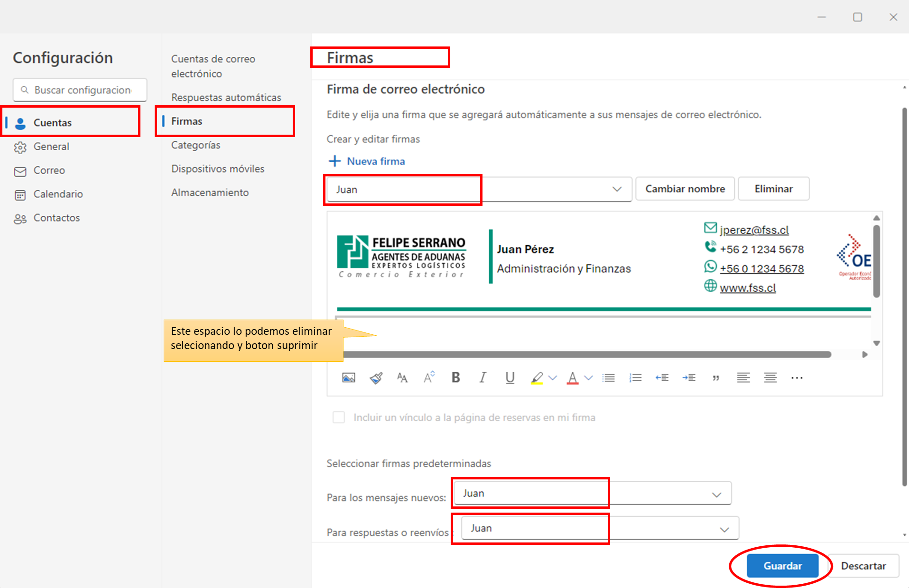Click Nueva firma link
Image resolution: width=909 pixels, height=588 pixels.
(x=376, y=161)
